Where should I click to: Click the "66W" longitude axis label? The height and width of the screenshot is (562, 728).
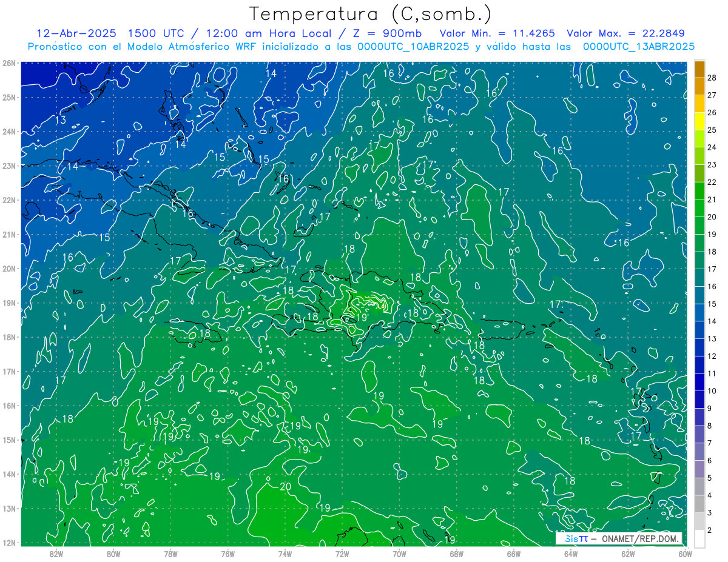(x=514, y=554)
